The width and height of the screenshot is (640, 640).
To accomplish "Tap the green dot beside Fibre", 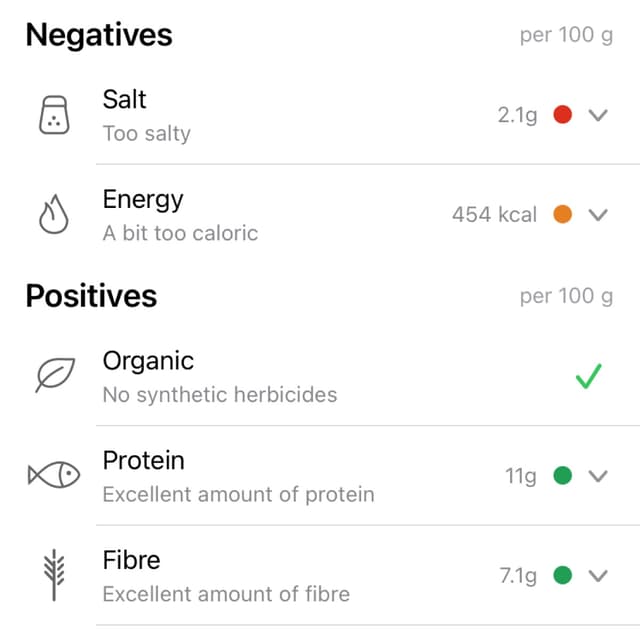I will (562, 576).
